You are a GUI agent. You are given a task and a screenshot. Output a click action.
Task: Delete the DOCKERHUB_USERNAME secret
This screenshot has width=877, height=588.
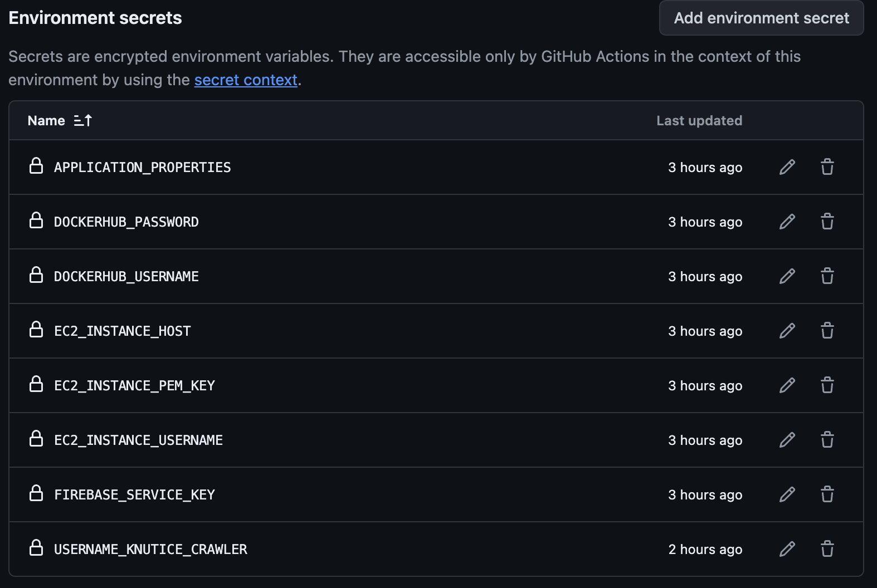click(x=827, y=276)
